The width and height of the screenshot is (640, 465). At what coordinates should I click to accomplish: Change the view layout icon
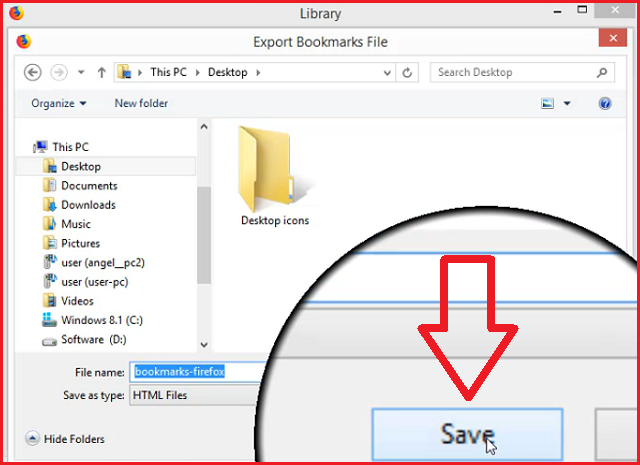tap(547, 104)
